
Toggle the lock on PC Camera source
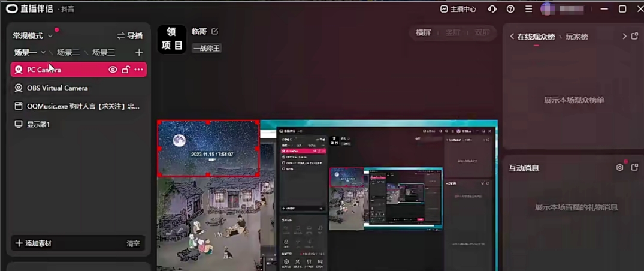coord(126,70)
